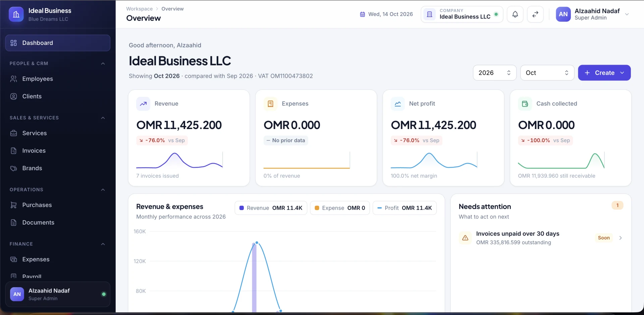Click the Brands tag icon

(13, 168)
